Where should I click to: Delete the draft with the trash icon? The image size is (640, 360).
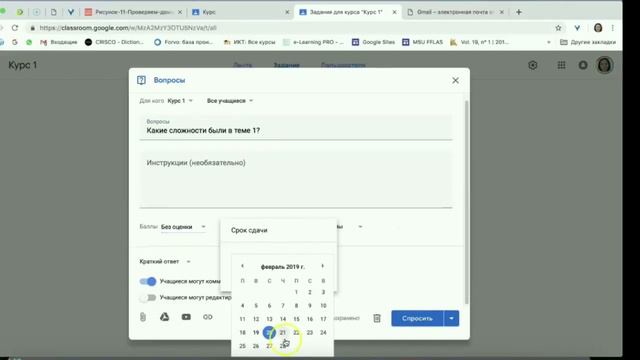click(377, 318)
